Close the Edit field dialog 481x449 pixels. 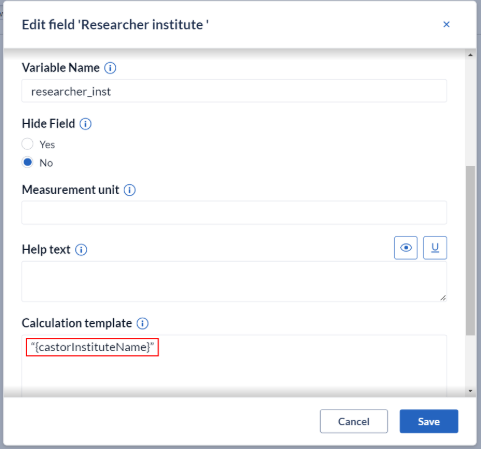pos(446,24)
